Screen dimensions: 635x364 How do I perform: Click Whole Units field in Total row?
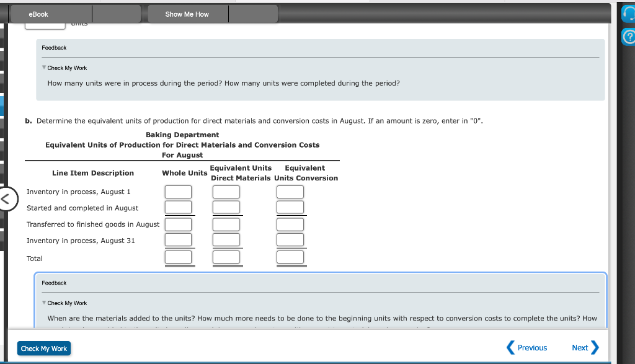point(178,257)
